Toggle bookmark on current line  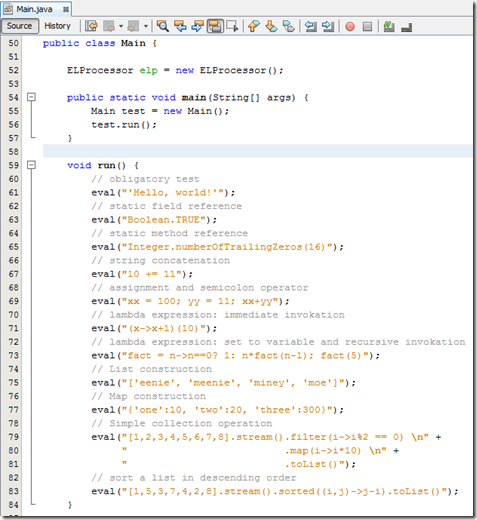pyautogui.click(x=289, y=26)
